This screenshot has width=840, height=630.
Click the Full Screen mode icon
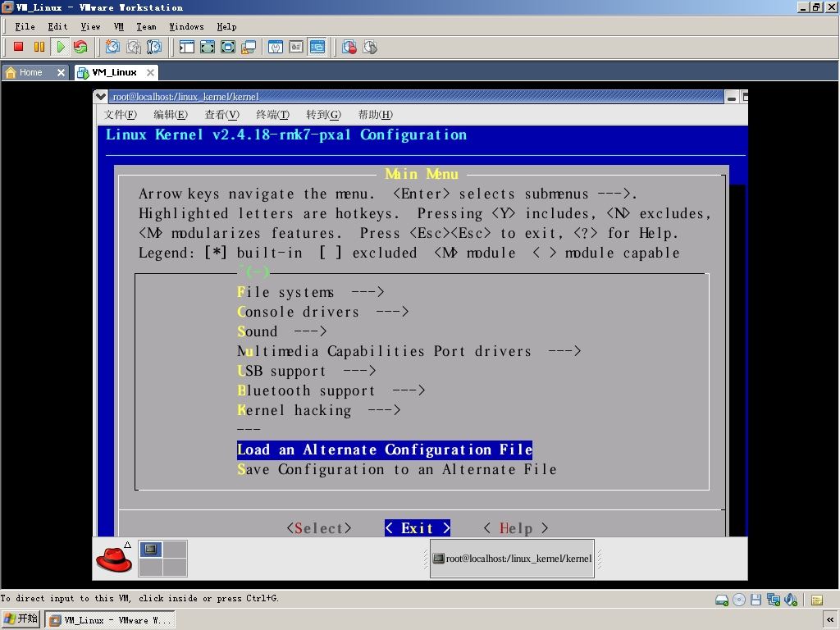(x=228, y=47)
